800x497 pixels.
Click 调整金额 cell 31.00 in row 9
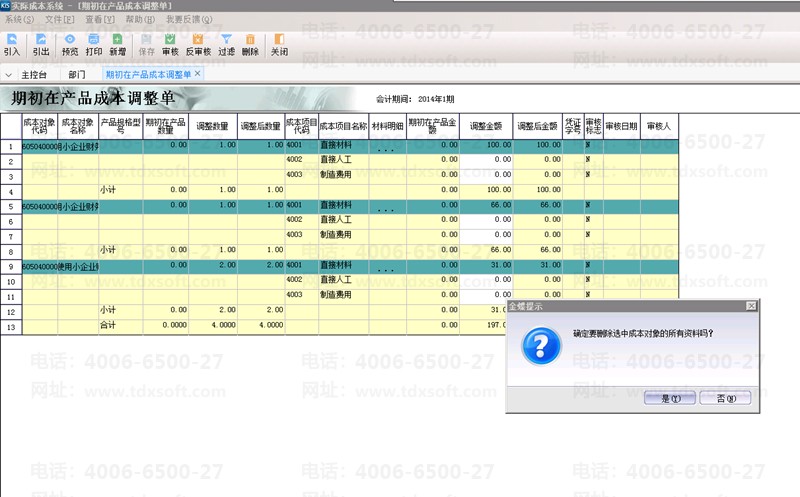pos(486,266)
